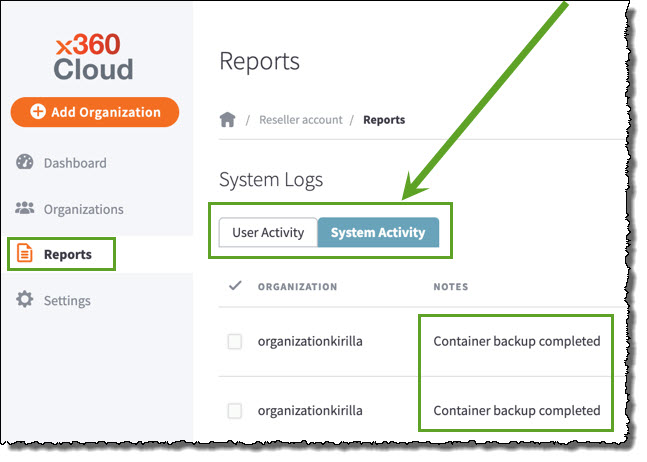Screen dimensions: 647x462
Task: Click the ORGANIZATION column header
Action: click(297, 287)
